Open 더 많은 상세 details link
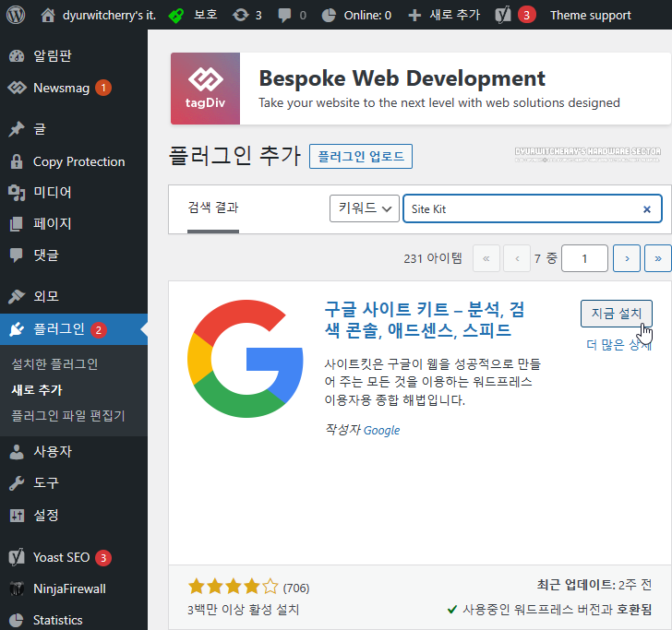The height and width of the screenshot is (630, 672). [x=618, y=345]
